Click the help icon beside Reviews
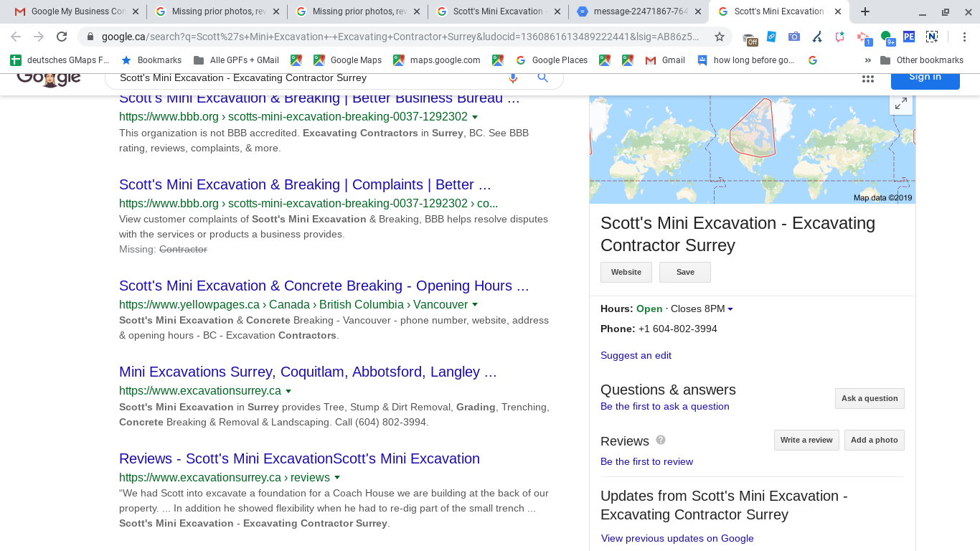Screen dimensions: 980x551 661,440
